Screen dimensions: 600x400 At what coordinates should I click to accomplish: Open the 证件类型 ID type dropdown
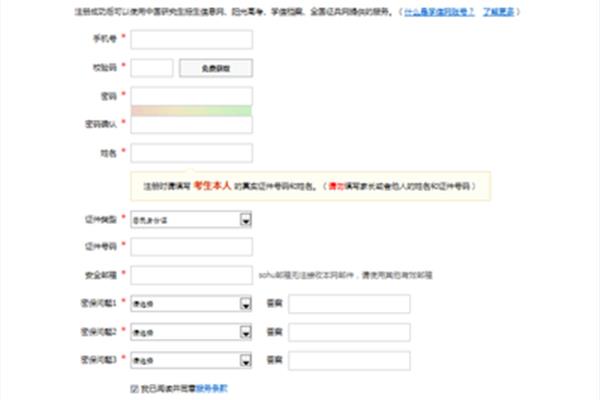[x=191, y=220]
